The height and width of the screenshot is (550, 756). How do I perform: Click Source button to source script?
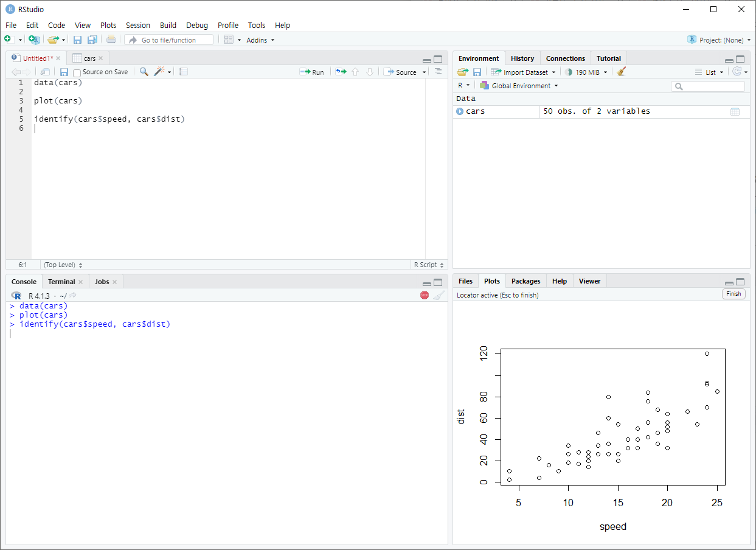[x=401, y=72]
